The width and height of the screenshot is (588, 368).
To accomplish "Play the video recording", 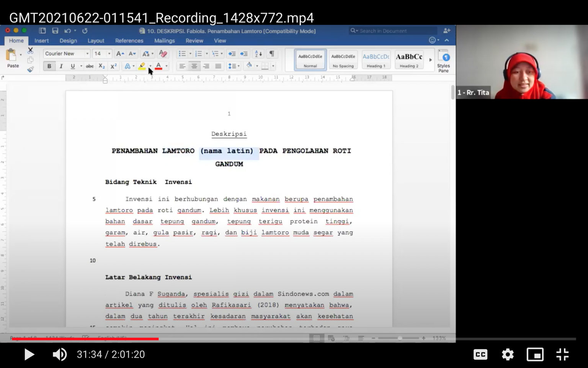I will (29, 355).
